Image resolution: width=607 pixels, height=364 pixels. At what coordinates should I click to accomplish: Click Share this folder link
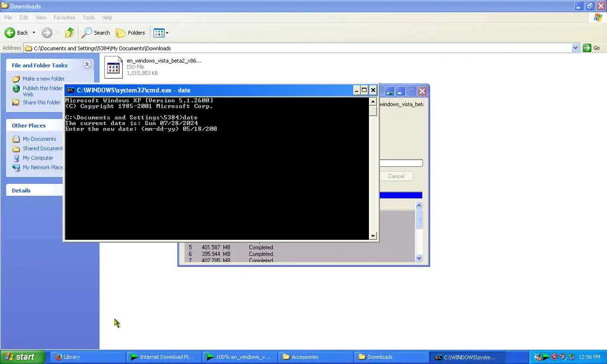[42, 102]
